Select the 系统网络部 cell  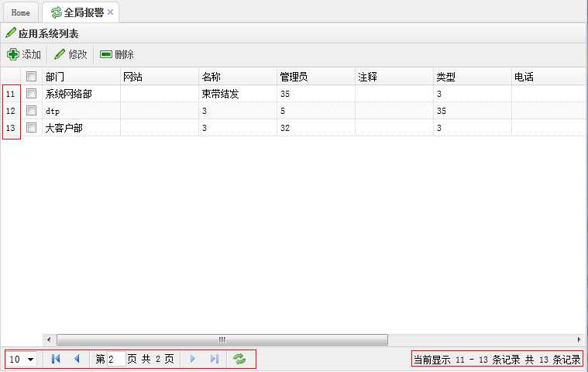coord(81,94)
